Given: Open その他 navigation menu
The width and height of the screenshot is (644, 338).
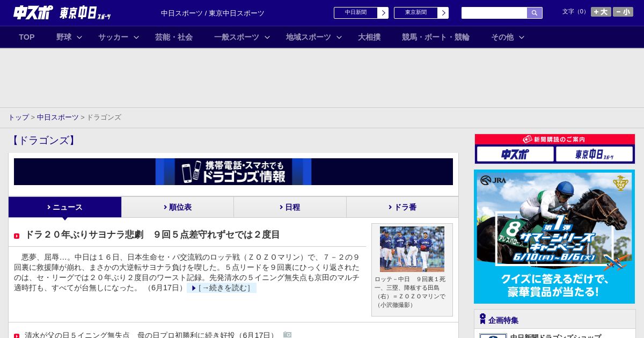Looking at the screenshot, I should (502, 37).
